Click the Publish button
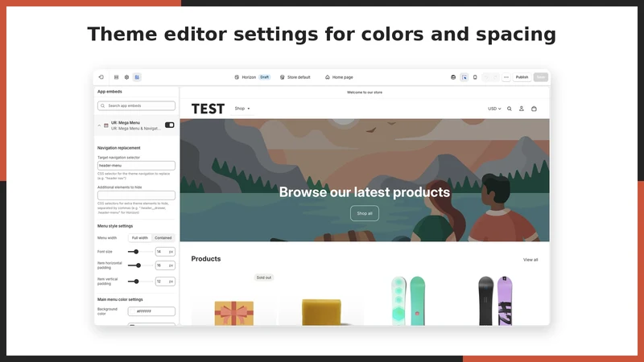Screen dimensions: 644x362 (x=522, y=77)
